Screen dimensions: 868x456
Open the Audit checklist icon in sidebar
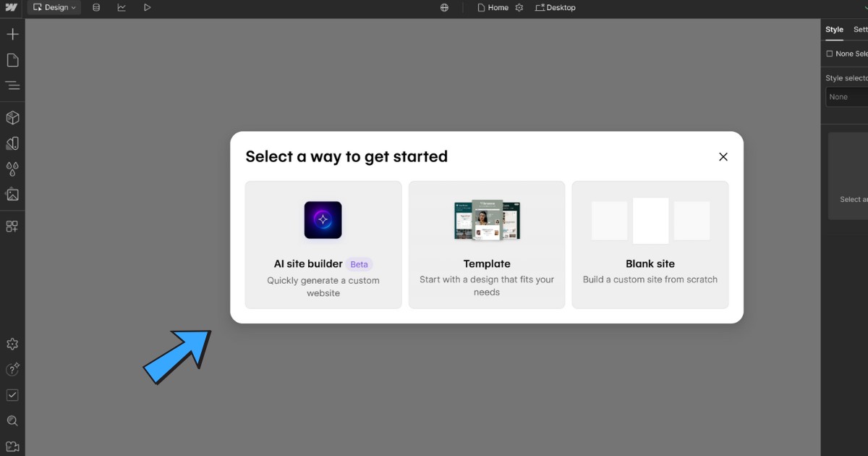tap(12, 395)
